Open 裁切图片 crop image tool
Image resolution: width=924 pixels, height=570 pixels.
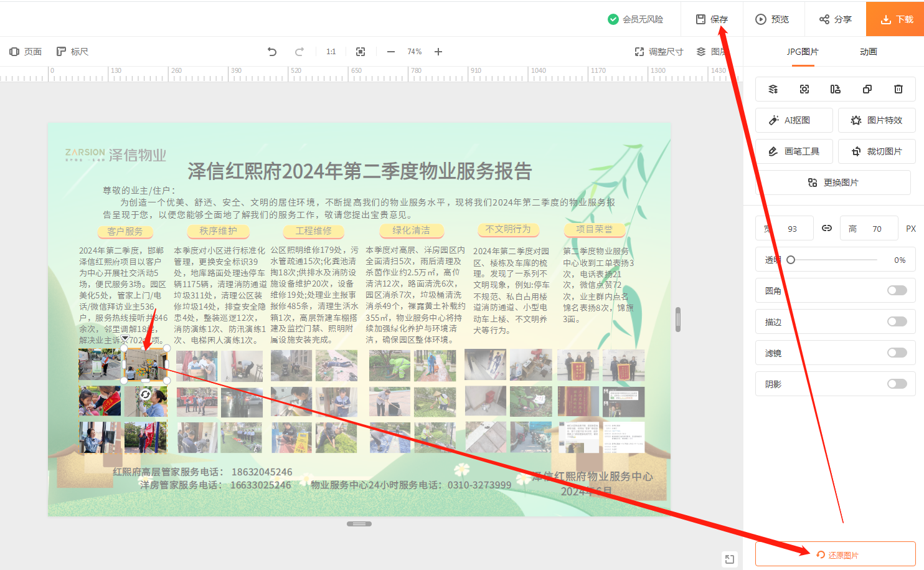coord(877,151)
